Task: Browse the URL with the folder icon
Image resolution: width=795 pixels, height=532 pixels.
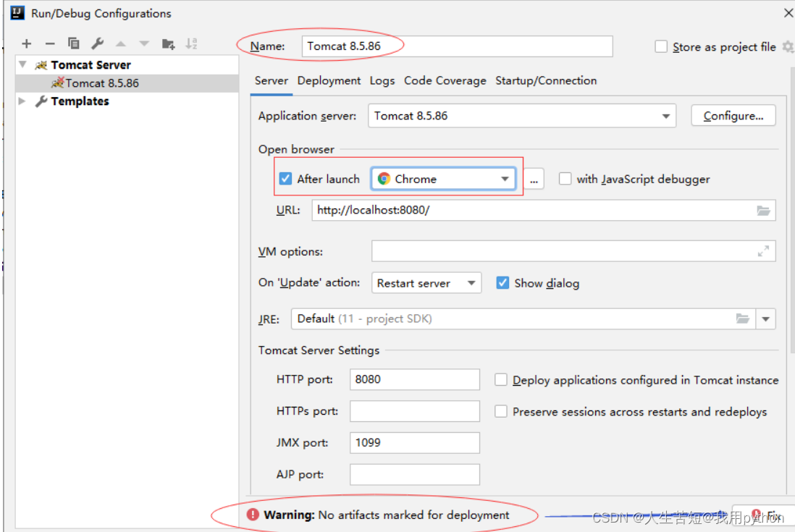Action: (764, 210)
